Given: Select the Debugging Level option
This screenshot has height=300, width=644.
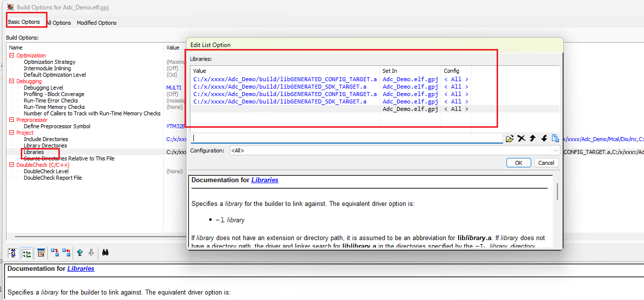Looking at the screenshot, I should tap(44, 88).
